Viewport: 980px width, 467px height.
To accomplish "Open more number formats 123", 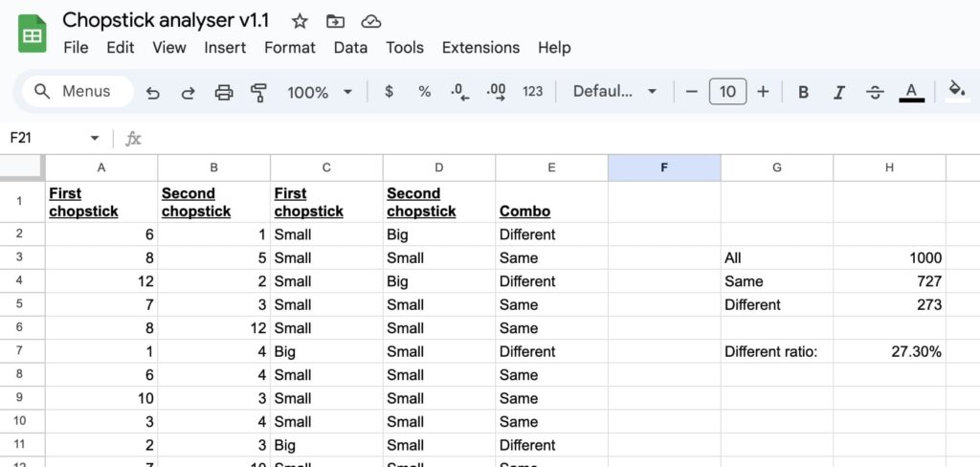I will [532, 92].
